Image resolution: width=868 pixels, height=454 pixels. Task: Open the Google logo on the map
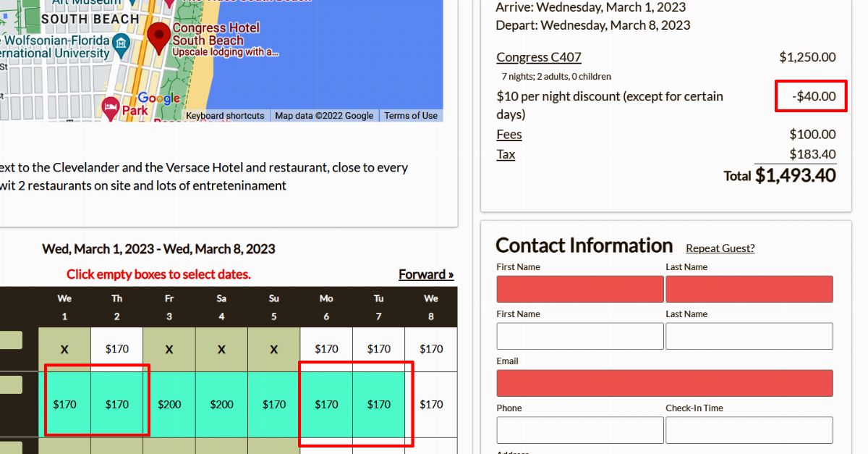(158, 98)
